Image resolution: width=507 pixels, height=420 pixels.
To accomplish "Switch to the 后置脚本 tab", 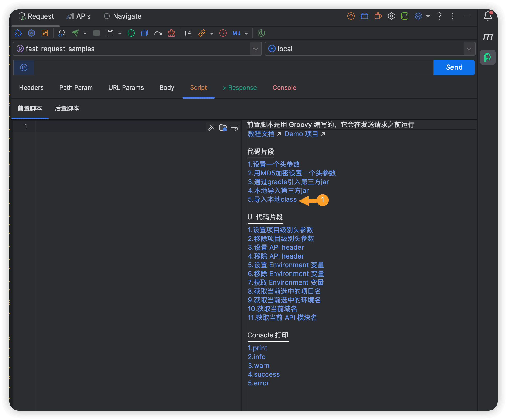I will coord(67,108).
